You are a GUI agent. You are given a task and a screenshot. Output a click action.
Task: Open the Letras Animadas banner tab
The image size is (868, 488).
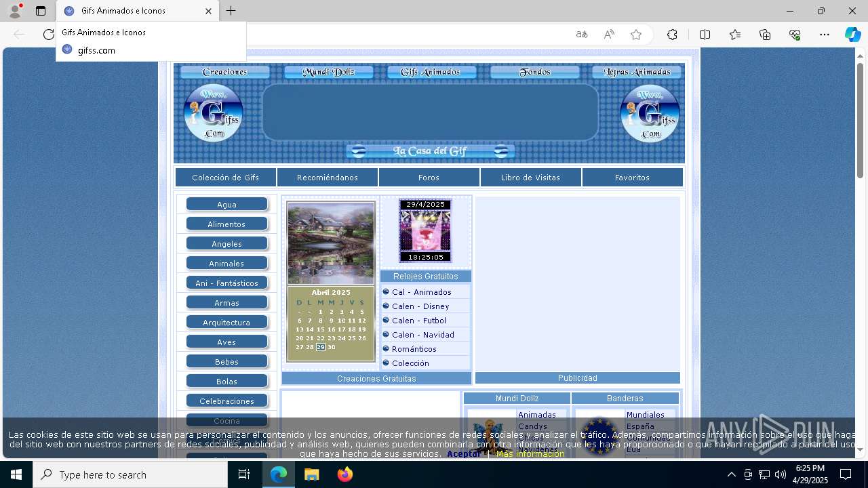(637, 72)
